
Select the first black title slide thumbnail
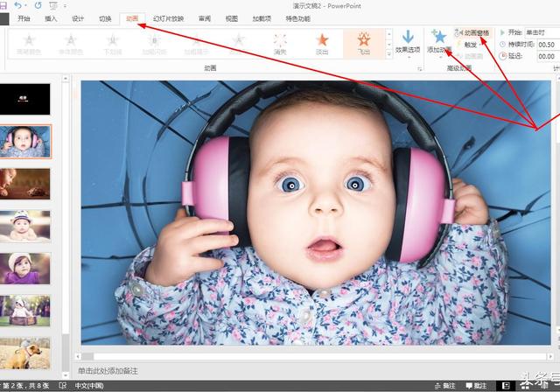[25, 99]
